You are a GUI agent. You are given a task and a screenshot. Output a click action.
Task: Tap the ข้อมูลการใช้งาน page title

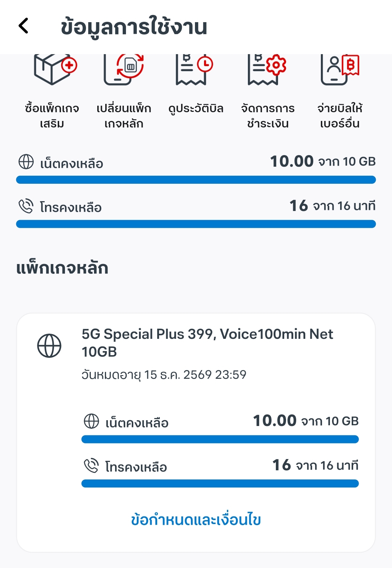coord(134,27)
